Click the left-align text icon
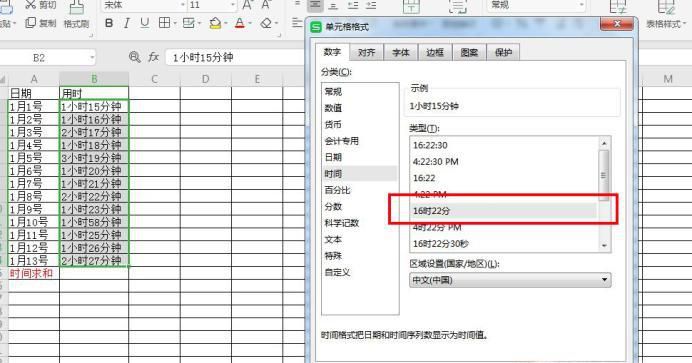The height and width of the screenshot is (363, 692). tap(297, 22)
